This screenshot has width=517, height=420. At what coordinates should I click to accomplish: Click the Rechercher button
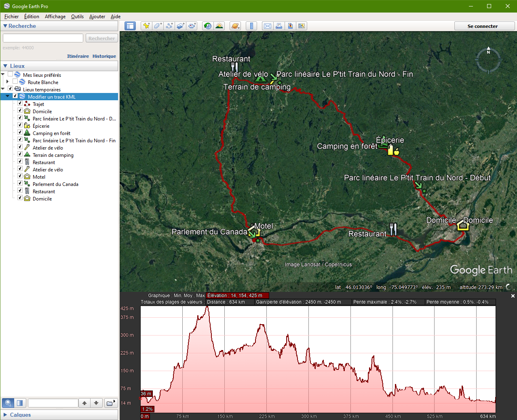click(101, 38)
